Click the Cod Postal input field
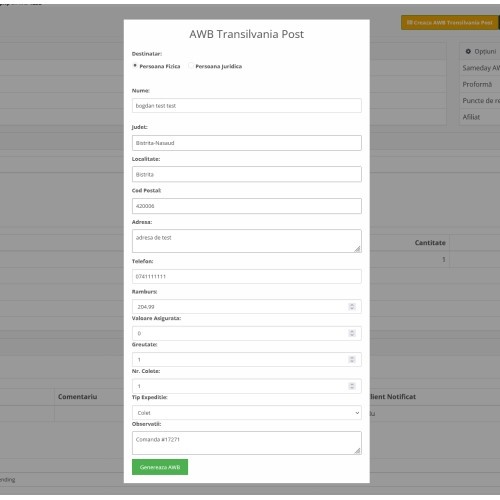Viewport: 500px width, 500px height. pyautogui.click(x=247, y=206)
